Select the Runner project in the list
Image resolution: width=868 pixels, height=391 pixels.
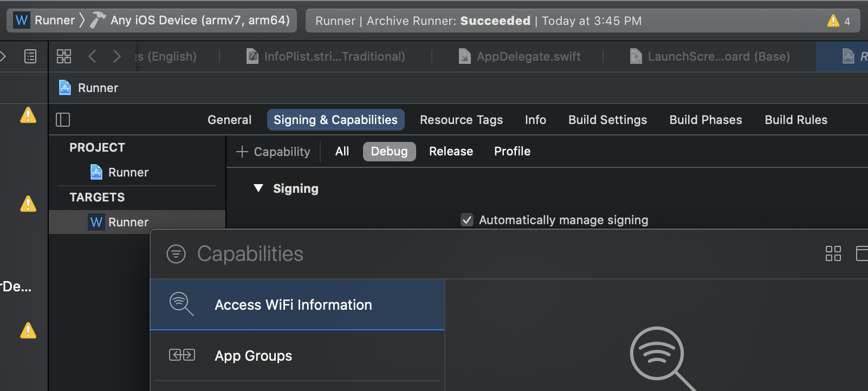[128, 172]
